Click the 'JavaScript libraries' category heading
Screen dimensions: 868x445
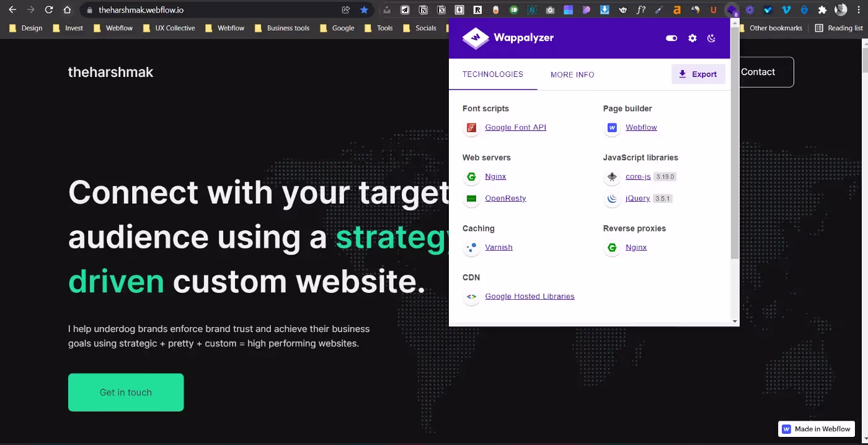[640, 158]
